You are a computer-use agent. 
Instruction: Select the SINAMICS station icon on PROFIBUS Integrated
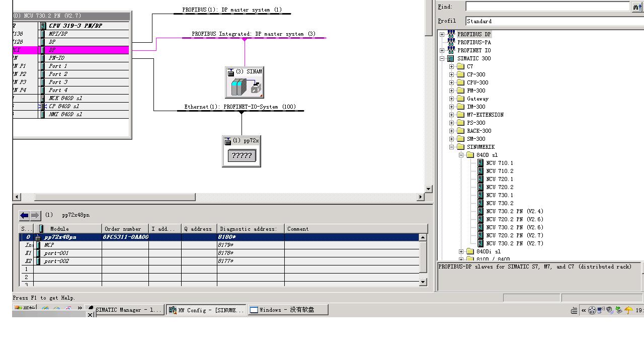[245, 82]
